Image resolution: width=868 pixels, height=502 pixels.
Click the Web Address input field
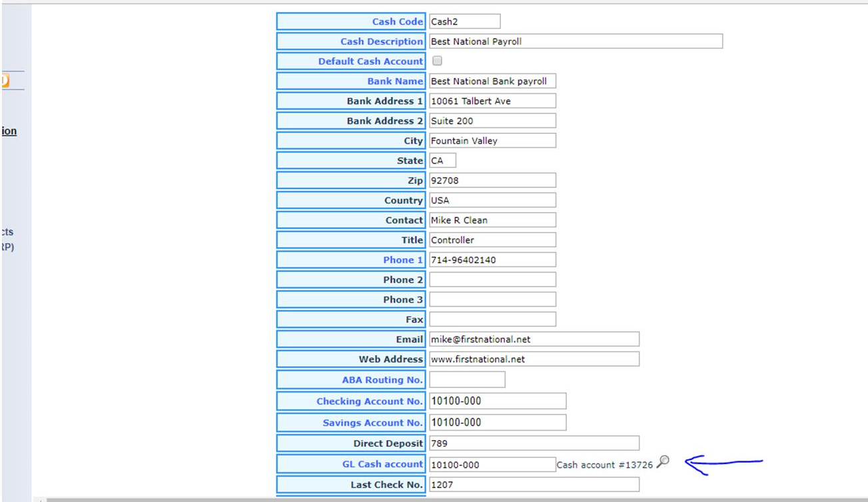point(534,359)
